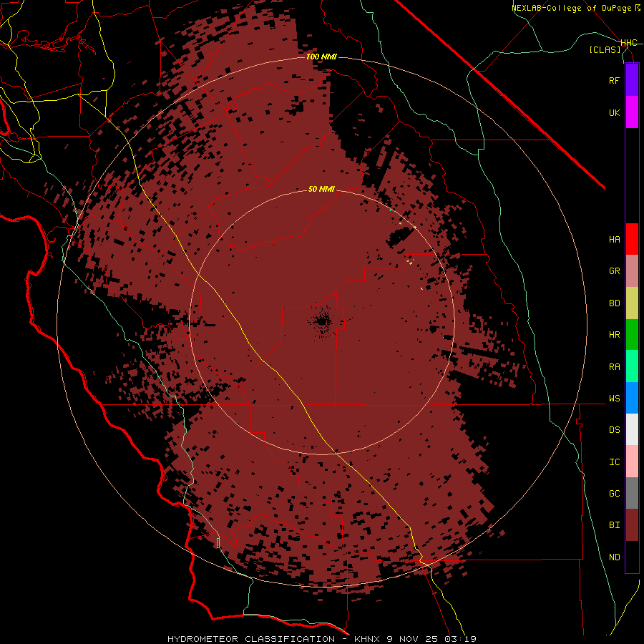644x644 pixels.
Task: Click the 03:19 timestamp
Action: (462, 639)
